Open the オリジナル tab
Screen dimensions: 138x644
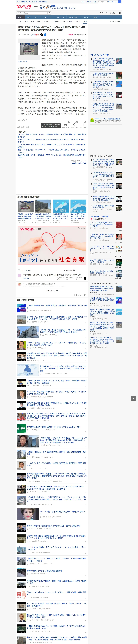(60, 17)
